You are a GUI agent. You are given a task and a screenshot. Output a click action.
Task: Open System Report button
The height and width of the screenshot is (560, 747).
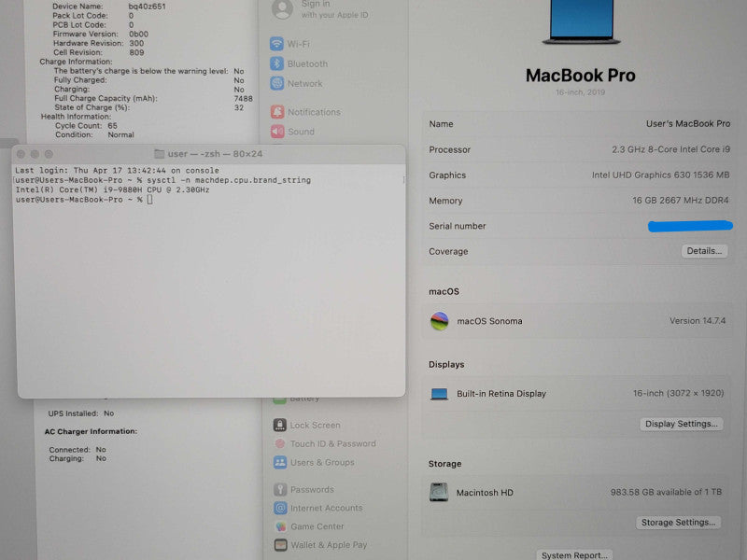[574, 555]
